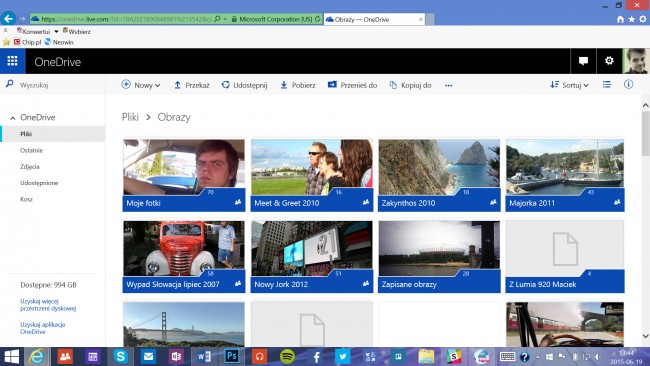Open browser favorites star icon

coord(631,19)
